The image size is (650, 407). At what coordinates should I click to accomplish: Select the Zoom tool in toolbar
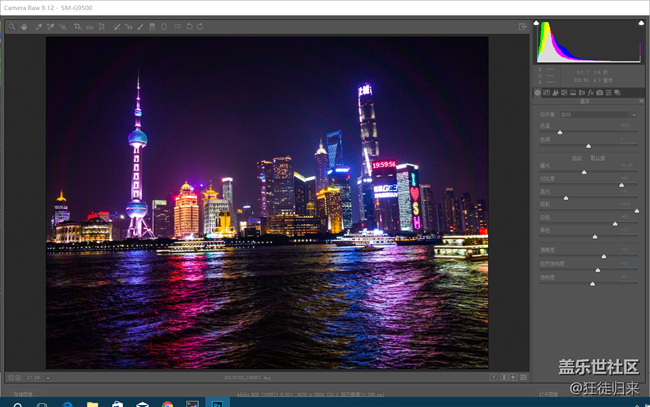12,27
